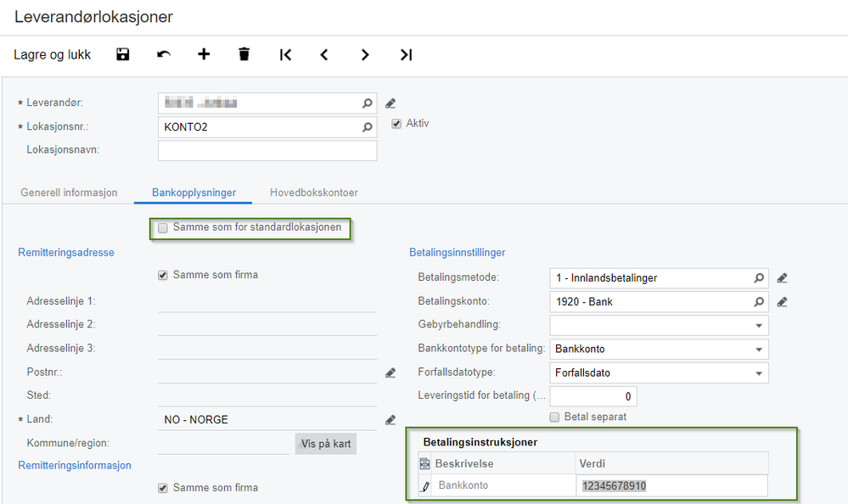
Task: Go to the next record arrow
Action: pos(365,54)
